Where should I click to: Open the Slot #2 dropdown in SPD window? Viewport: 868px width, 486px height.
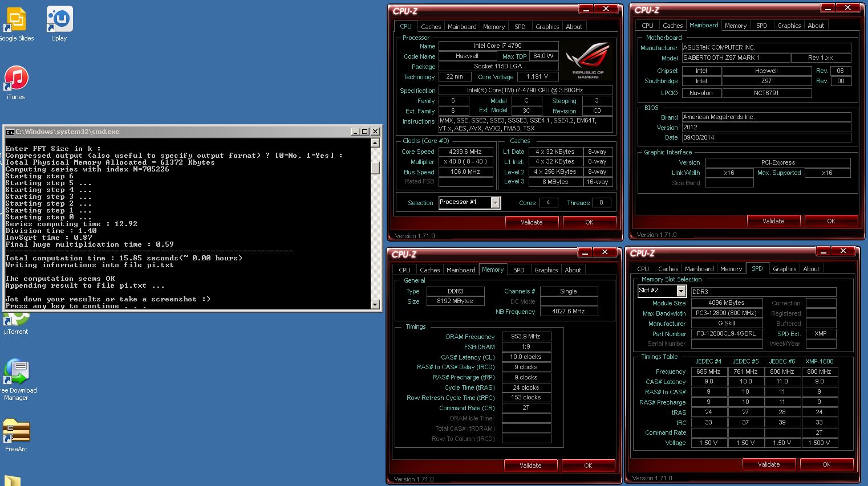pos(680,291)
